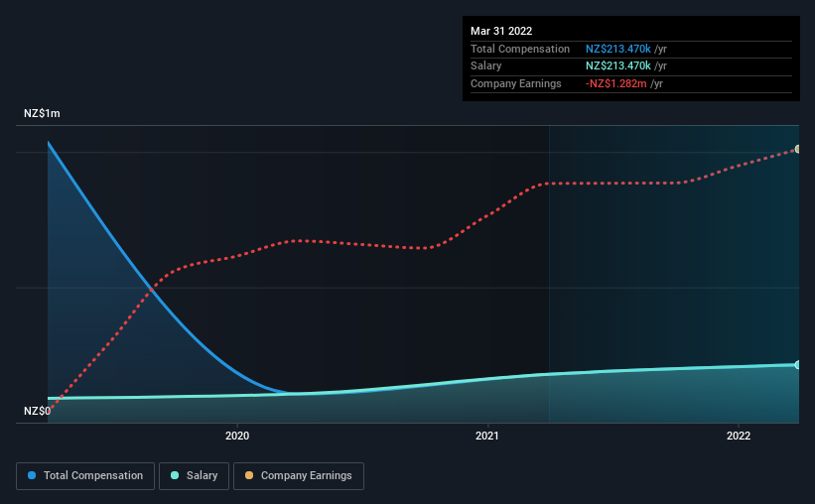Toggle the Total Compensation legend button
The width and height of the screenshot is (815, 504).
click(85, 476)
